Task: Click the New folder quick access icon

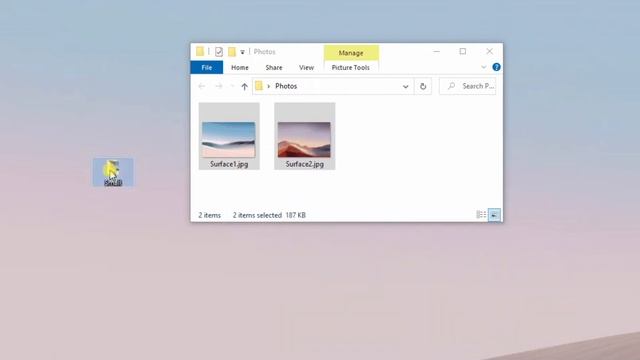Action: 232,51
